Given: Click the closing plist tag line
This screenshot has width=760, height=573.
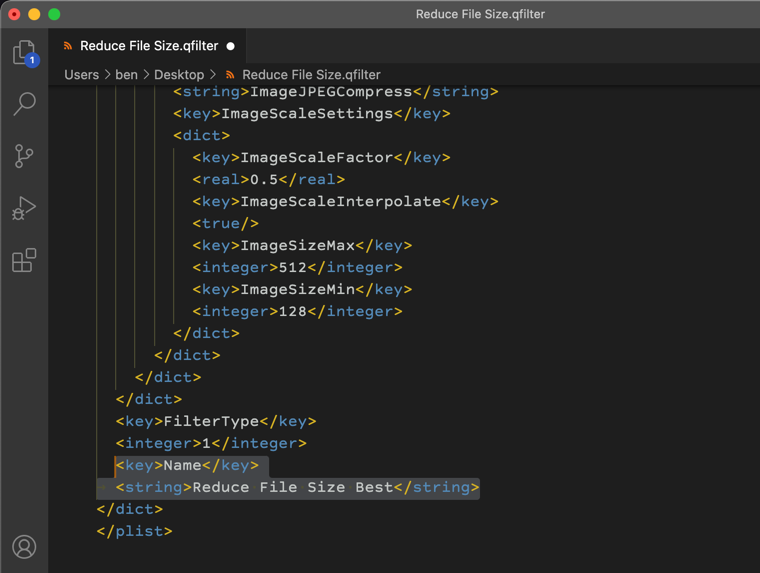Looking at the screenshot, I should pos(134,531).
